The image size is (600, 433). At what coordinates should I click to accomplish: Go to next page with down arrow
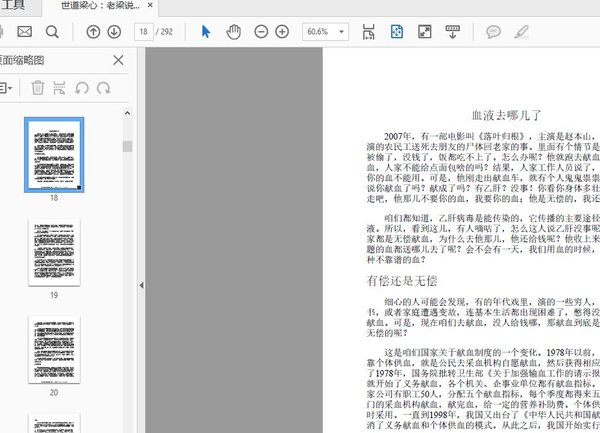(x=114, y=32)
